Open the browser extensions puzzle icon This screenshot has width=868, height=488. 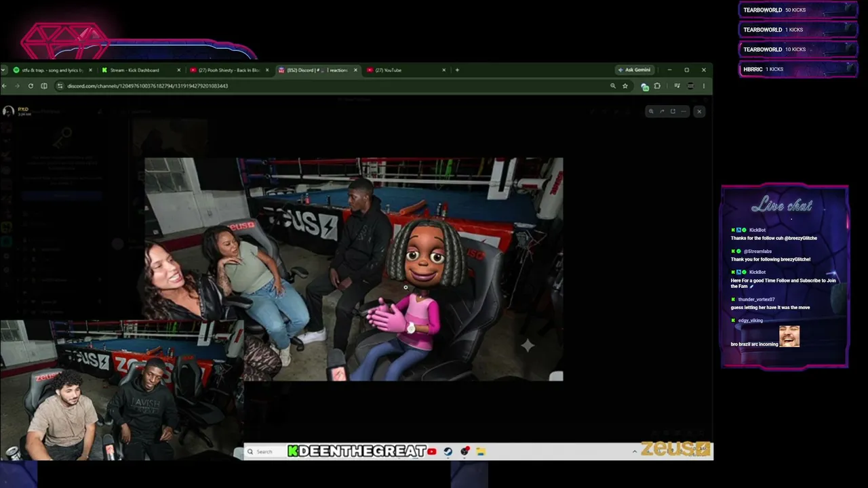pos(657,86)
